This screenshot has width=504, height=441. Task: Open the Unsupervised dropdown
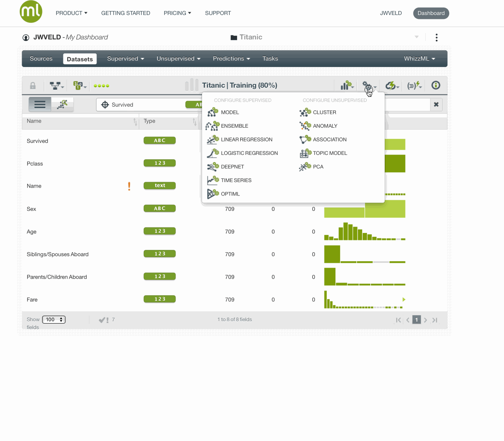point(178,59)
